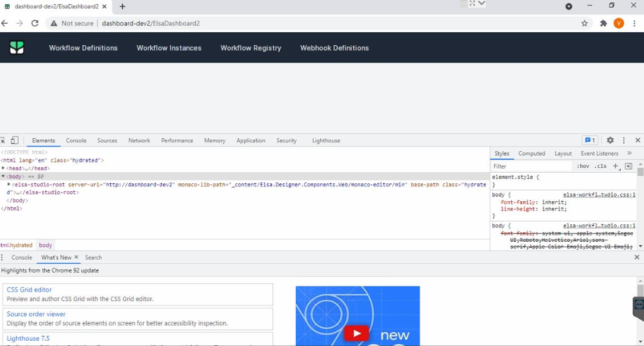This screenshot has height=346, width=644.
Task: Toggle computed styles sidebar pane icon
Action: click(x=629, y=166)
